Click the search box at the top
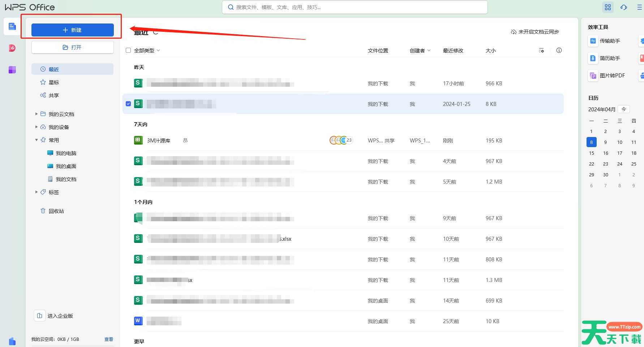Viewport: 644px width, 347px height. 355,7
